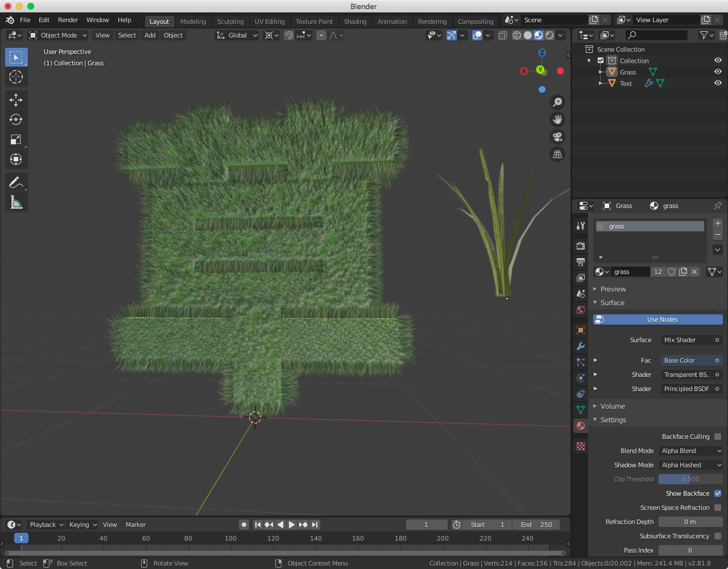Open the View Layer properties tab
This screenshot has width=728, height=569.
(581, 278)
